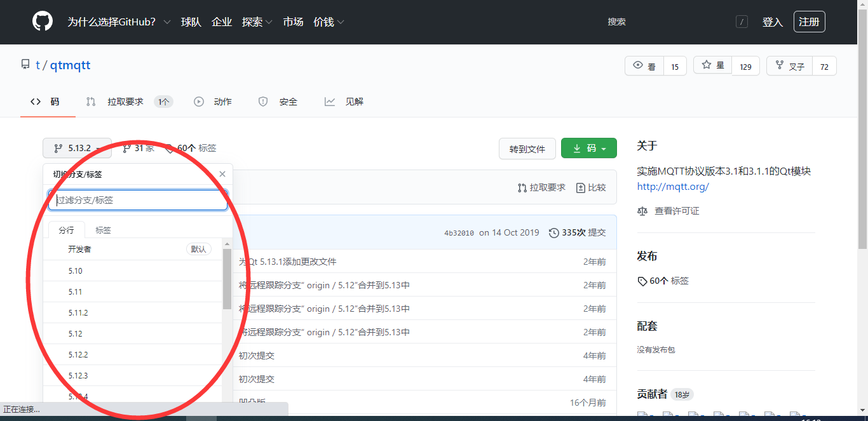This screenshot has height=421, width=868.
Task: Open the 335次 提交 commits history
Action: pos(578,232)
